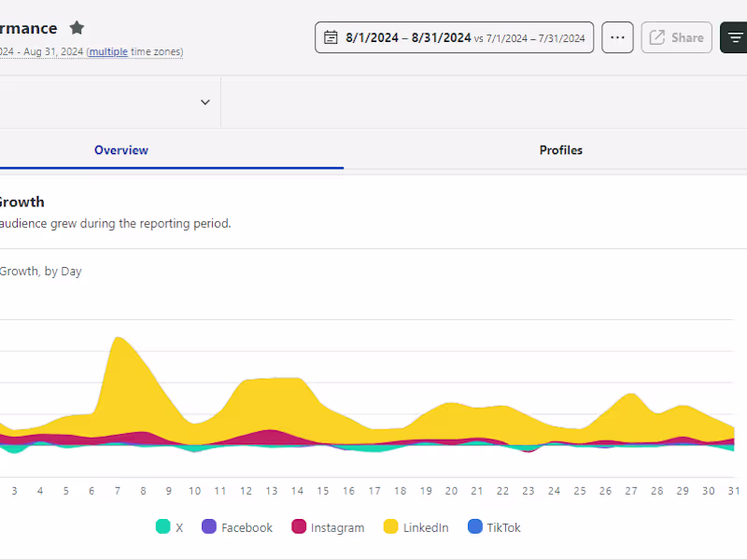The height and width of the screenshot is (560, 747).
Task: Click the yellow LinkedIn legend color dot
Action: pyautogui.click(x=390, y=527)
